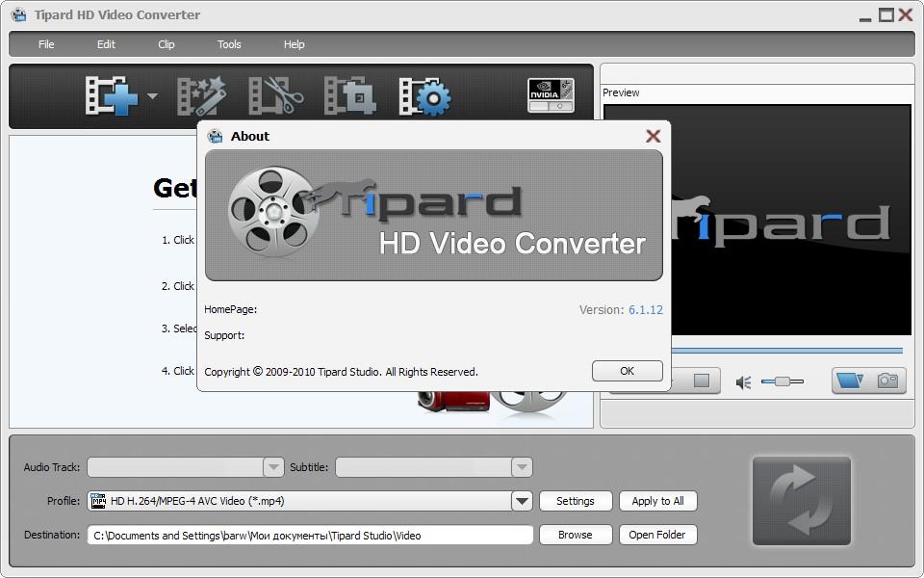Open the File menu
This screenshot has width=924, height=578.
(x=46, y=44)
